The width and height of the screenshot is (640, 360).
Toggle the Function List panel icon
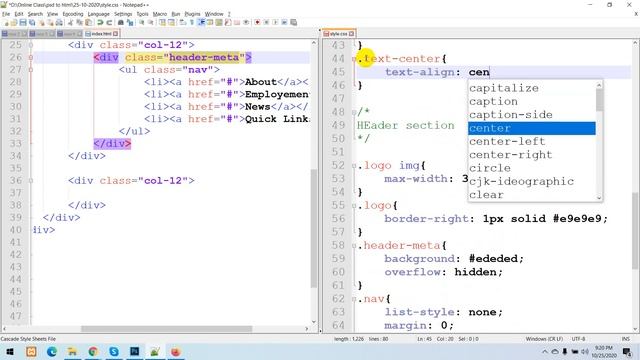228,22
